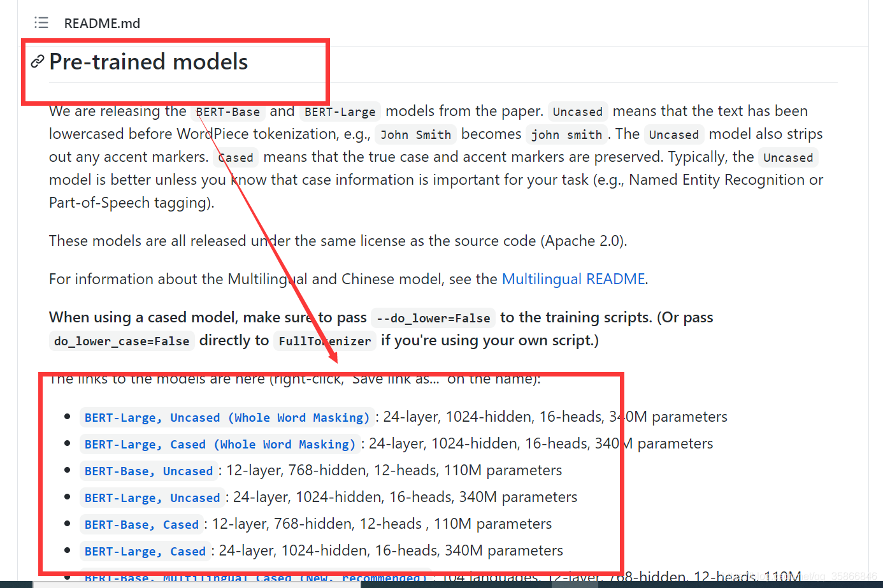Click the README.md file name
Screen dimensions: 883x588
[102, 24]
